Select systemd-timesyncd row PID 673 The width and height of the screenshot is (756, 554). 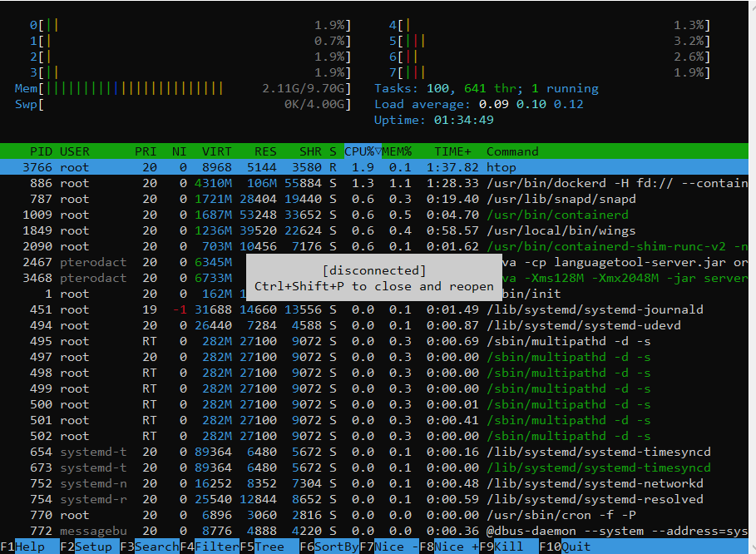click(374, 467)
